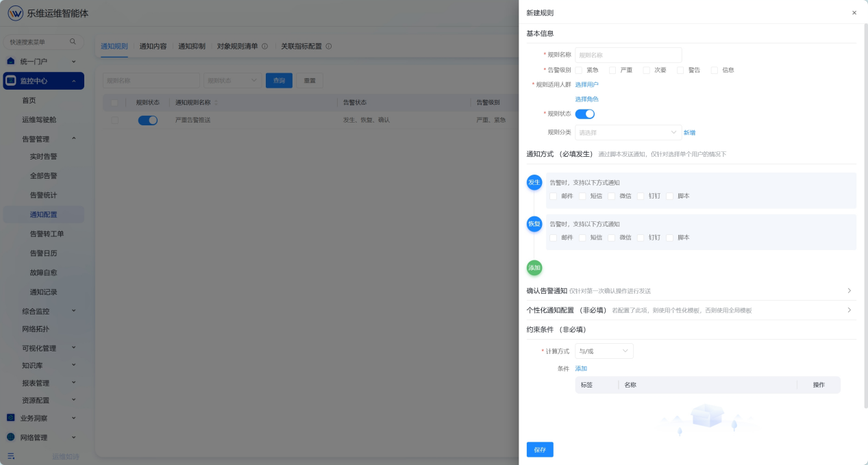Click the blue 恢复 step circle
868x465 pixels.
pos(534,224)
